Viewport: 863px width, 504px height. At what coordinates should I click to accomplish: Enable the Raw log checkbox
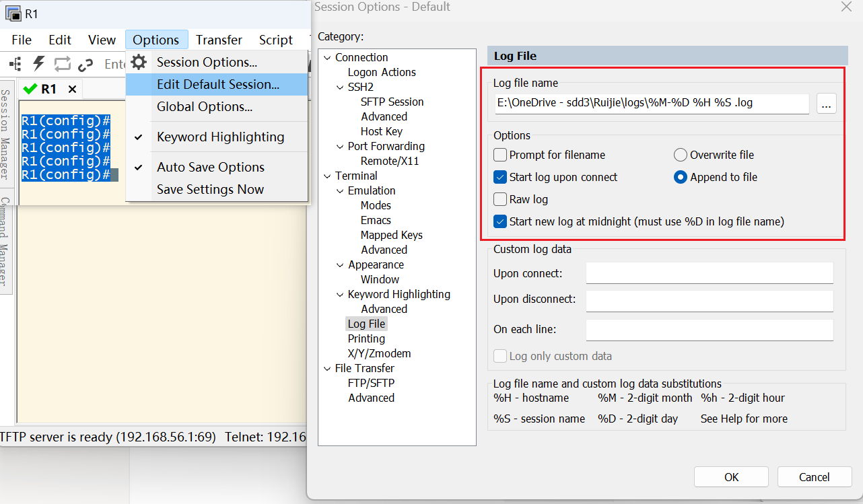click(500, 199)
